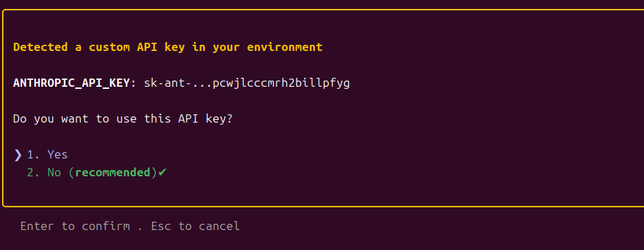Click the selection arrow beside Yes

click(18, 154)
